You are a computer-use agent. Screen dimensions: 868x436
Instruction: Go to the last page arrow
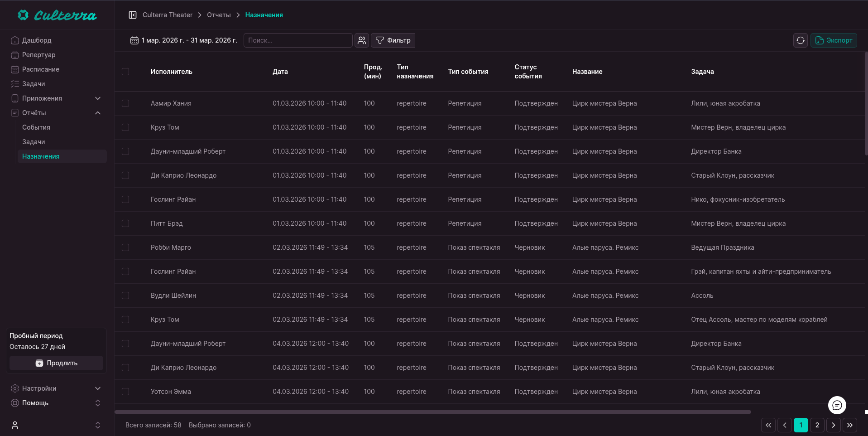click(849, 425)
